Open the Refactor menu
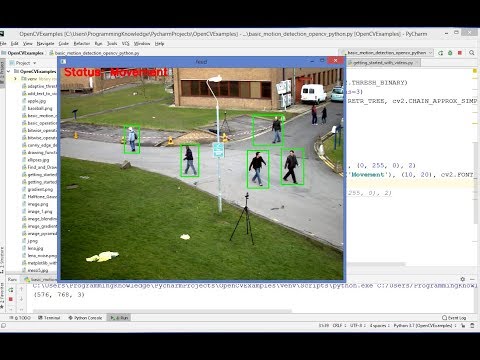The image size is (480, 360). 82,44
